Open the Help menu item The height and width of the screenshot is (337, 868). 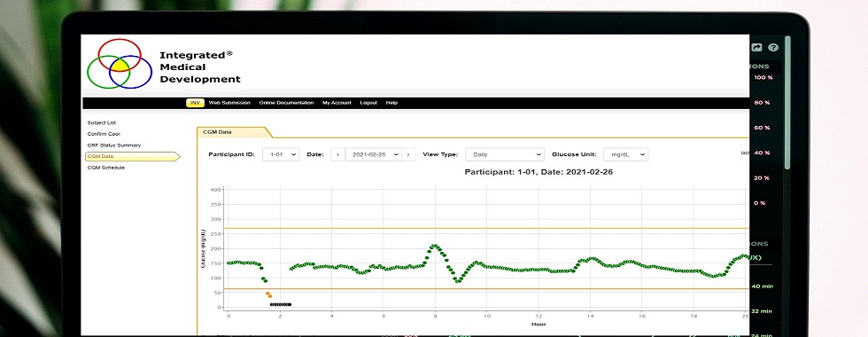[x=391, y=103]
